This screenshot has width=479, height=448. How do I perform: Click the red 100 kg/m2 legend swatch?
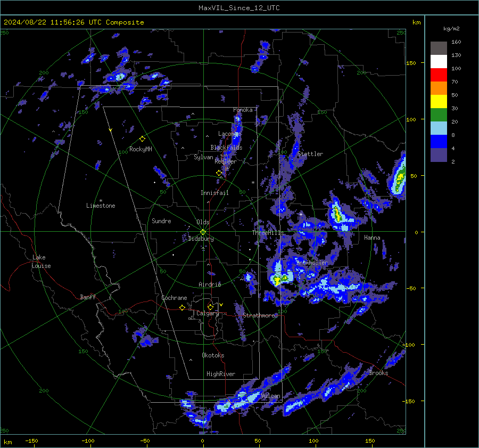pyautogui.click(x=439, y=75)
